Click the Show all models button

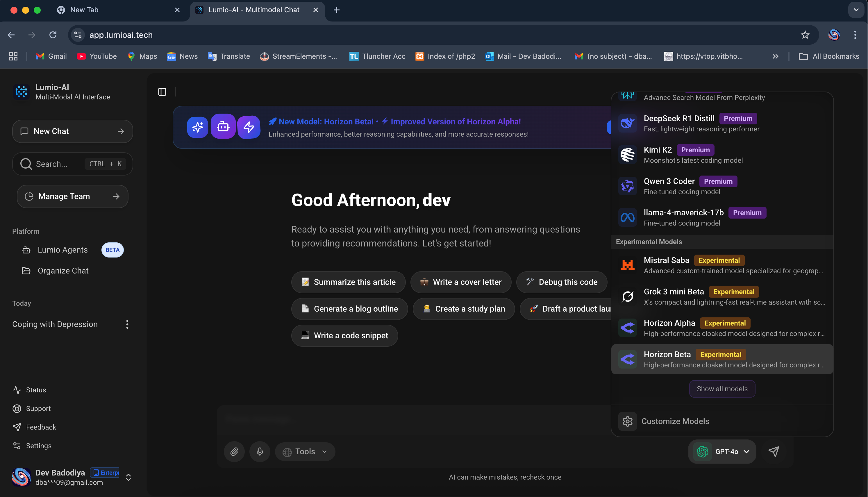tap(722, 389)
